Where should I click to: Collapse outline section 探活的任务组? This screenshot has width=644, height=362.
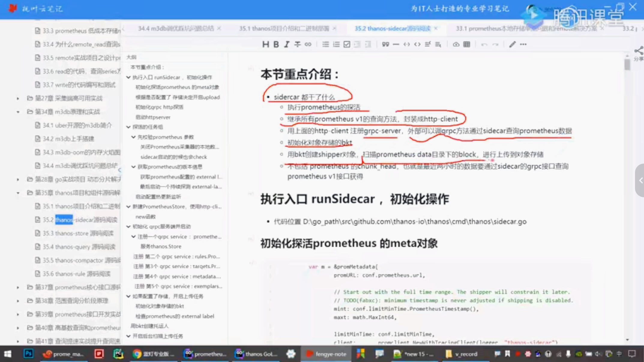tap(128, 127)
